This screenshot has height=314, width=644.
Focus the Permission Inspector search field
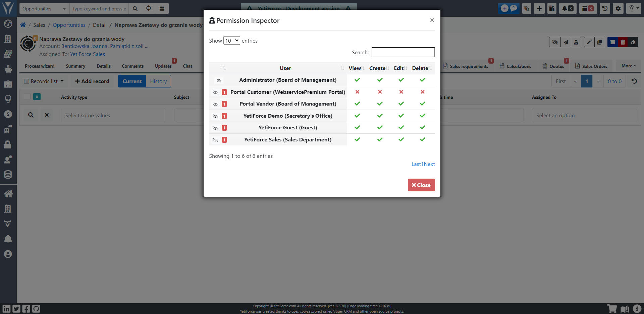403,52
